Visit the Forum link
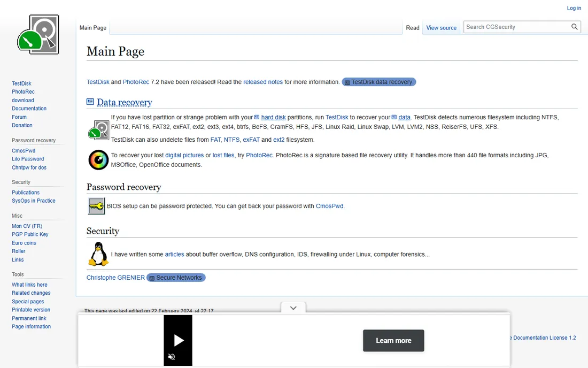 point(19,117)
